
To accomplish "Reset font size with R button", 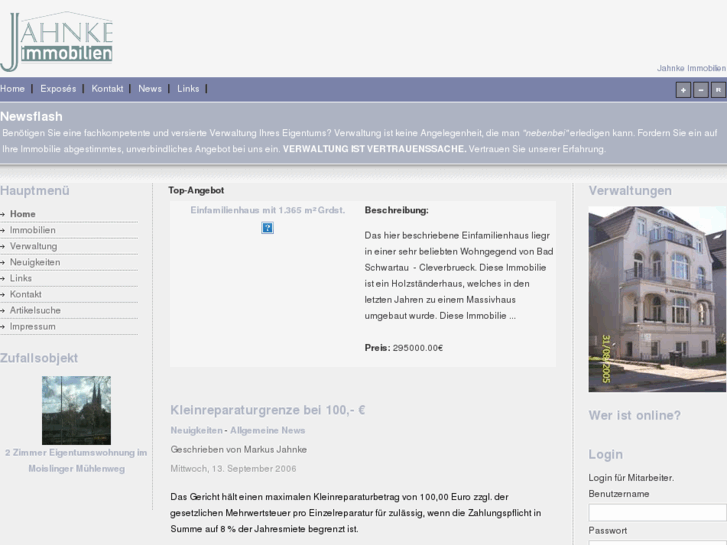I will (718, 90).
